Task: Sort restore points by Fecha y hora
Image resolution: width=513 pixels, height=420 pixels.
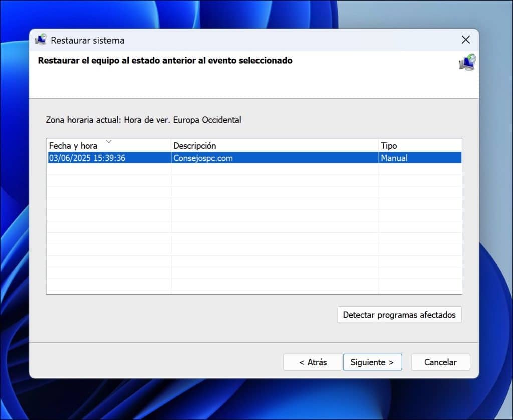Action: [x=109, y=145]
